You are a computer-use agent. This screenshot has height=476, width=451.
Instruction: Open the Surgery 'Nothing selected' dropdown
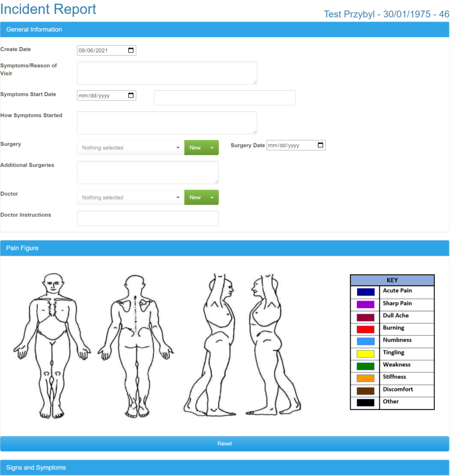coord(131,147)
